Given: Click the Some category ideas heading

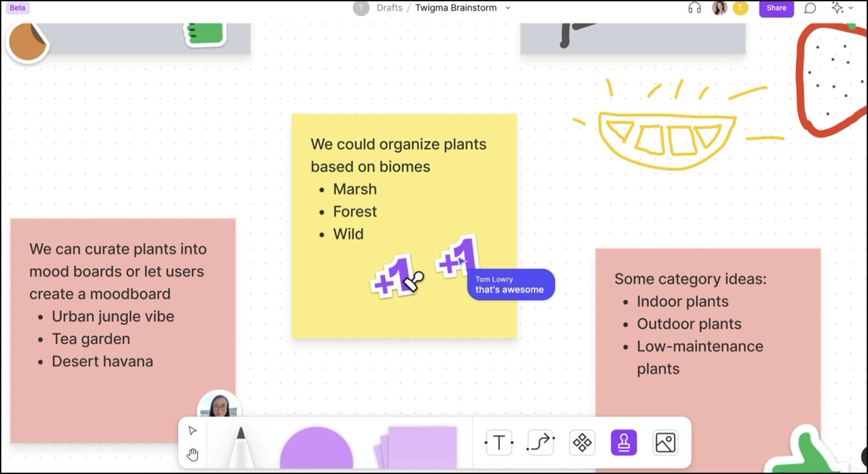Looking at the screenshot, I should [690, 279].
